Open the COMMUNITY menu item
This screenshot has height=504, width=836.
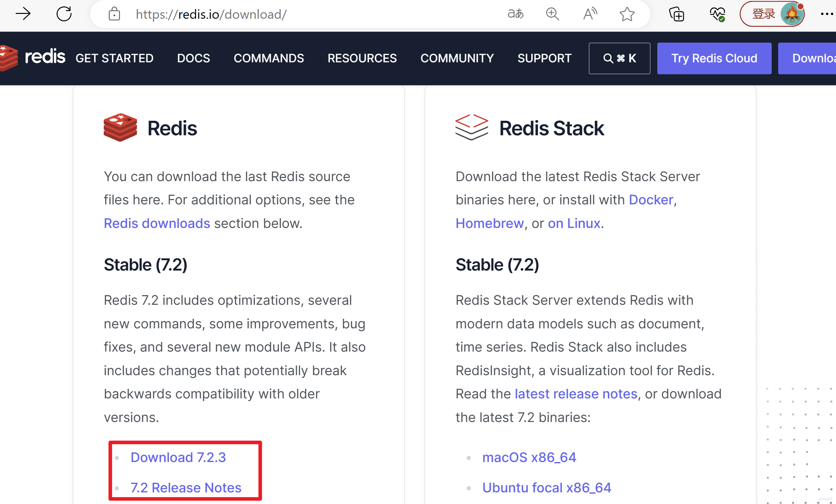pyautogui.click(x=457, y=58)
